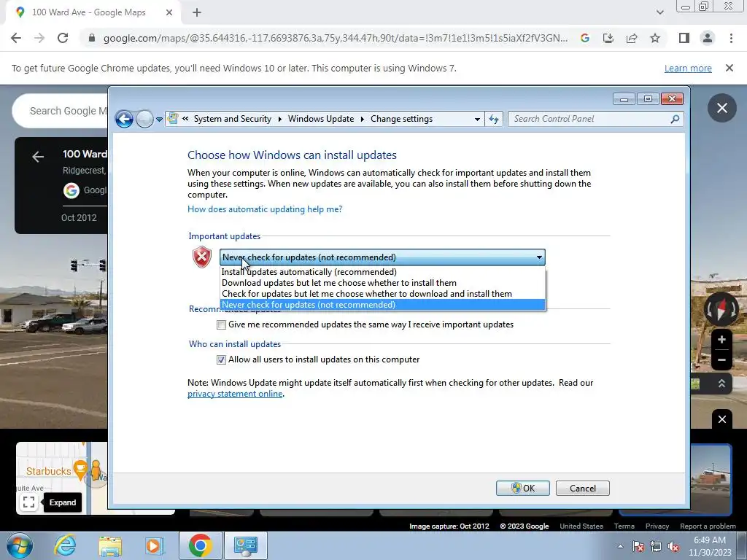
Task: Click the Search Control Panel field
Action: (x=596, y=119)
